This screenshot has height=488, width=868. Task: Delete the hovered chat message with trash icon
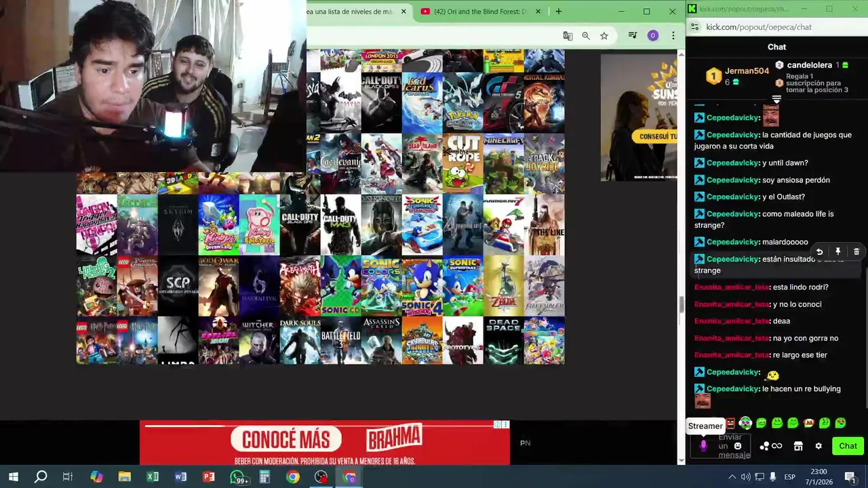[x=856, y=251]
